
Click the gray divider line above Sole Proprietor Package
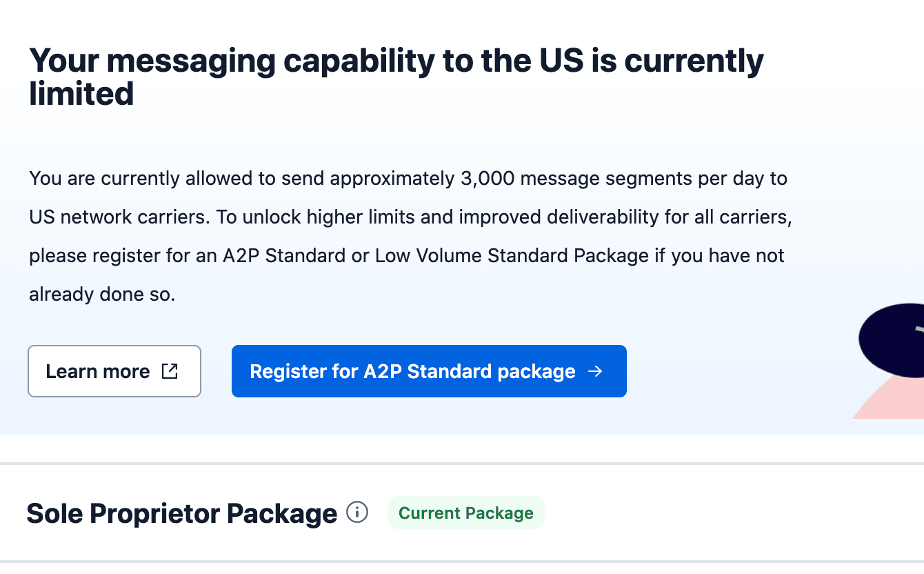(x=462, y=464)
